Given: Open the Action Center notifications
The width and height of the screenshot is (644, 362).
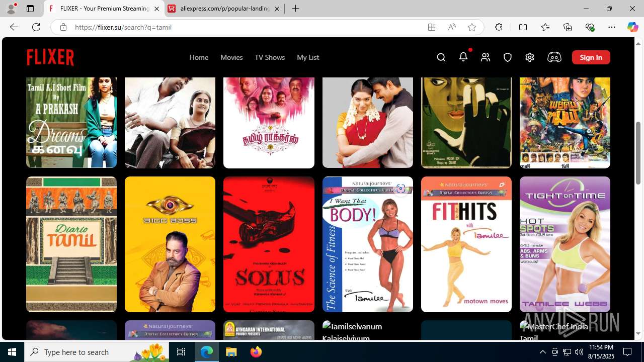Looking at the screenshot, I should click(x=628, y=352).
